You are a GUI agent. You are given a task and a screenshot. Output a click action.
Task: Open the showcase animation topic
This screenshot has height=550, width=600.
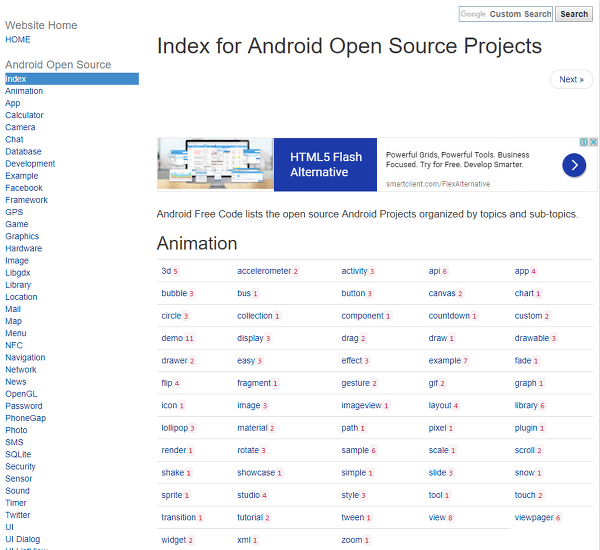click(256, 473)
